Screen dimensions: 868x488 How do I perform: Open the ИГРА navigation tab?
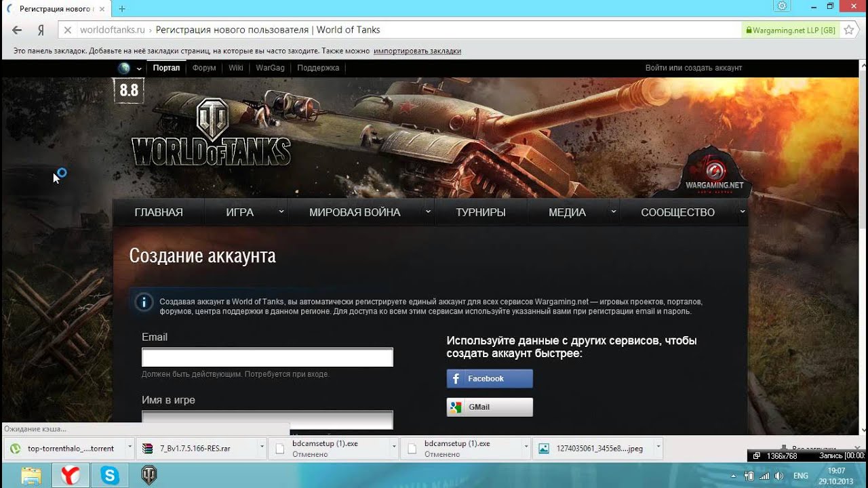click(x=239, y=212)
